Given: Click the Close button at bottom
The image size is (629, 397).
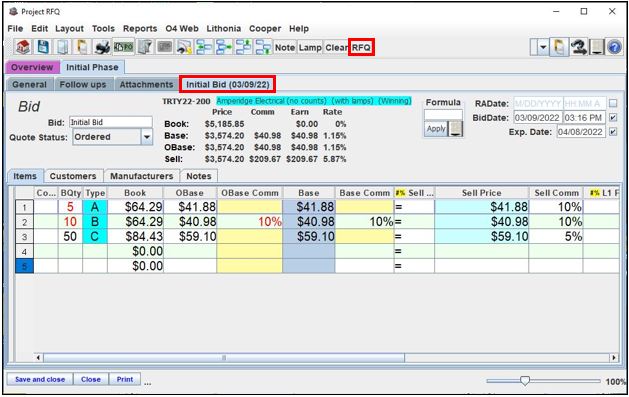Looking at the screenshot, I should click(91, 379).
